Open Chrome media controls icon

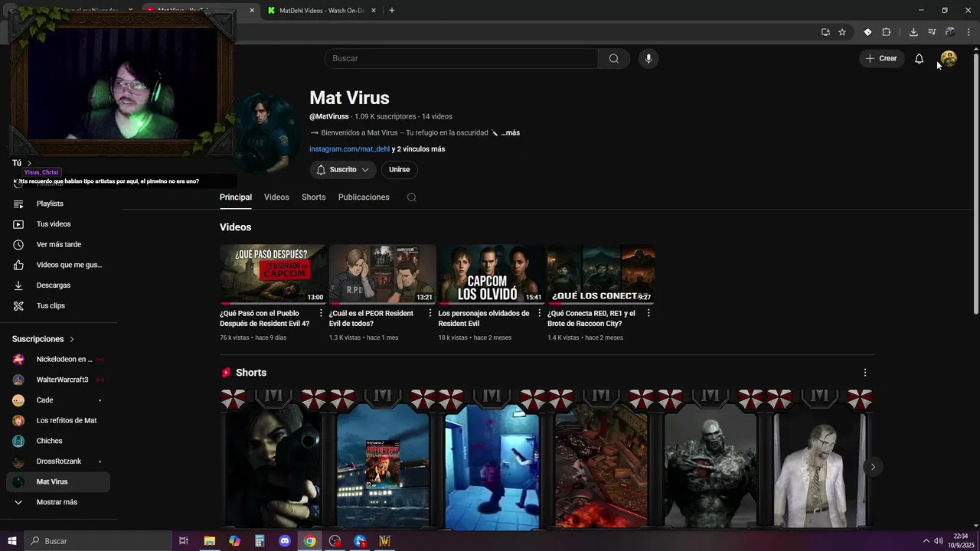click(x=932, y=32)
